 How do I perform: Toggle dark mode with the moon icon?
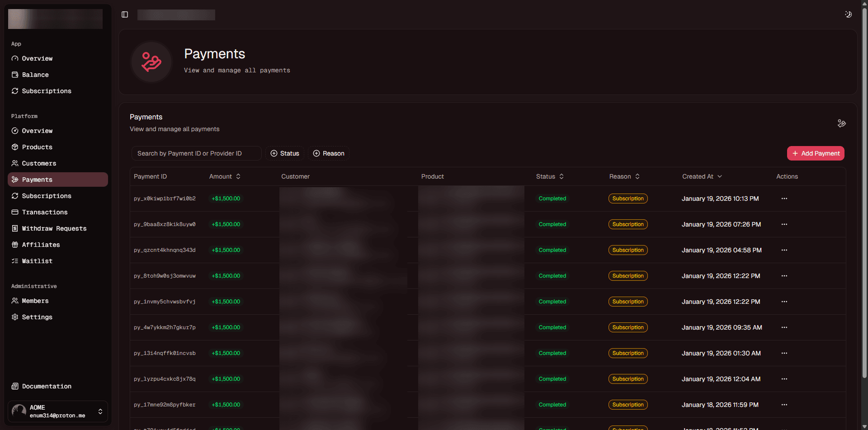848,14
